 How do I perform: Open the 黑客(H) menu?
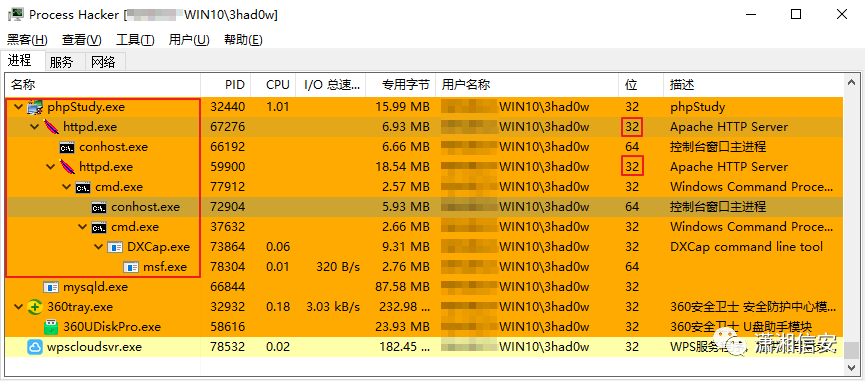click(28, 40)
